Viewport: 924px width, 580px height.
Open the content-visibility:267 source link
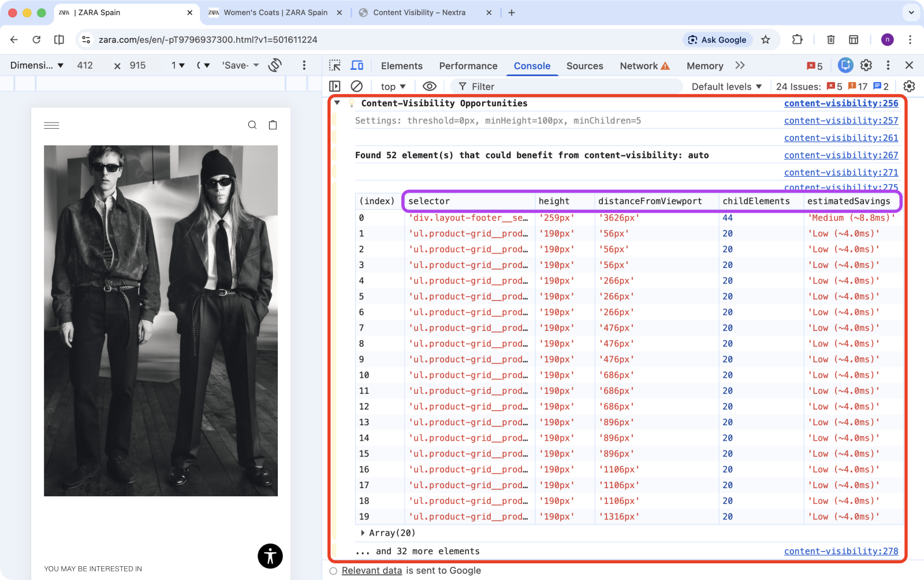[x=841, y=155]
